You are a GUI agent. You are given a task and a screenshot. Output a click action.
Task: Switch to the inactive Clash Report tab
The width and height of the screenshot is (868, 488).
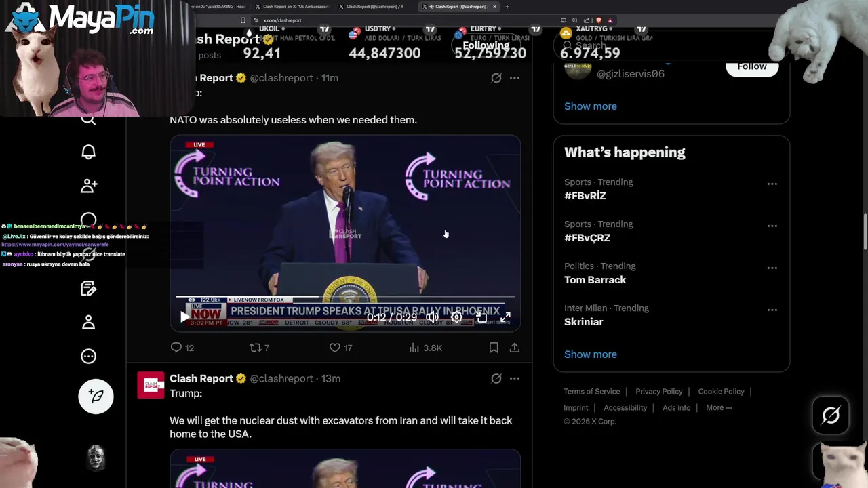[375, 7]
